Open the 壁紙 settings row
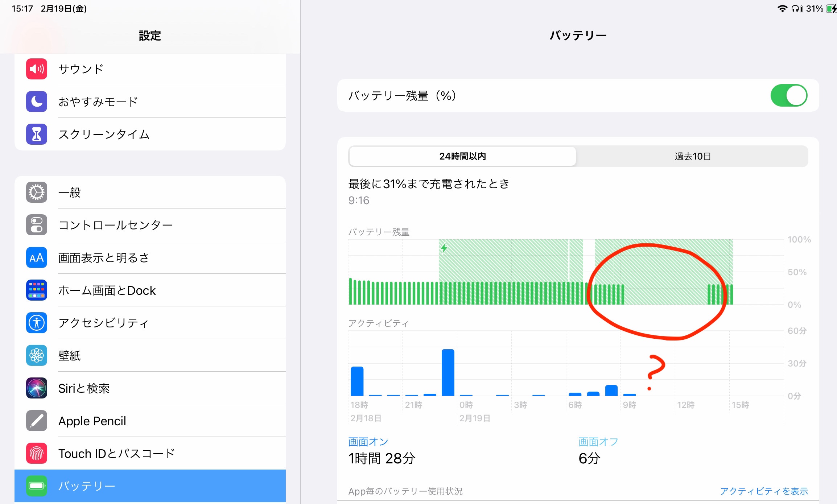837x504 pixels. tap(150, 355)
